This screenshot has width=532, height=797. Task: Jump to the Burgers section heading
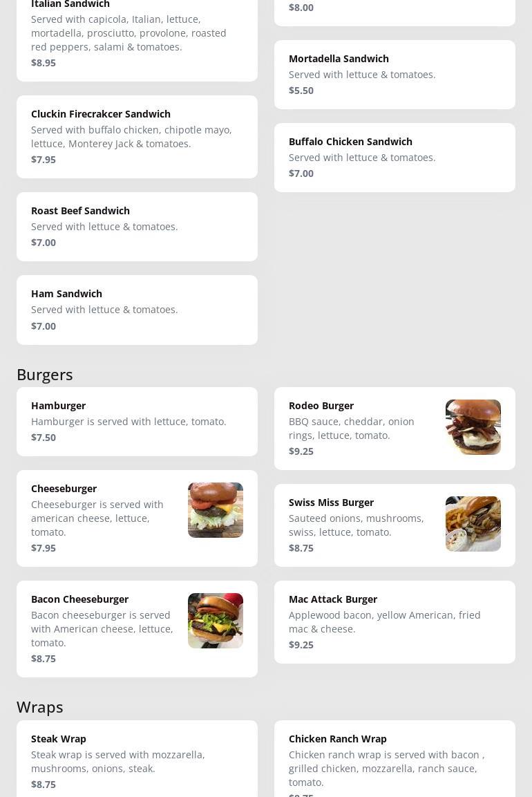pyautogui.click(x=45, y=375)
